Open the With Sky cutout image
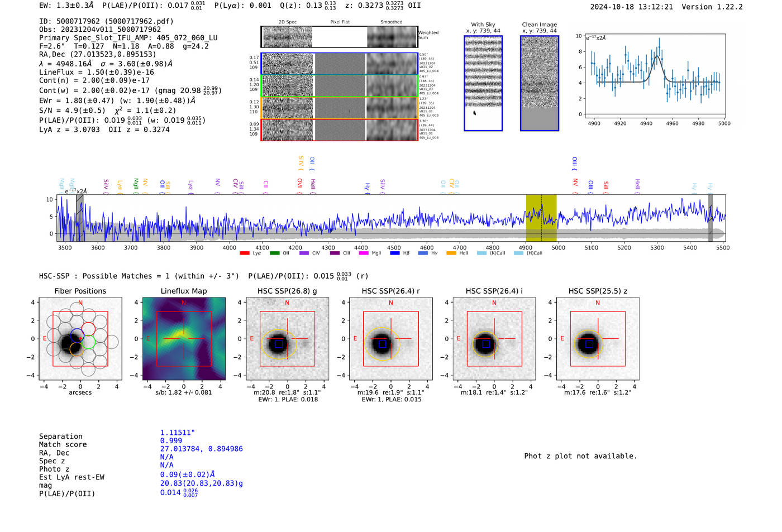782x532 pixels. (x=483, y=83)
